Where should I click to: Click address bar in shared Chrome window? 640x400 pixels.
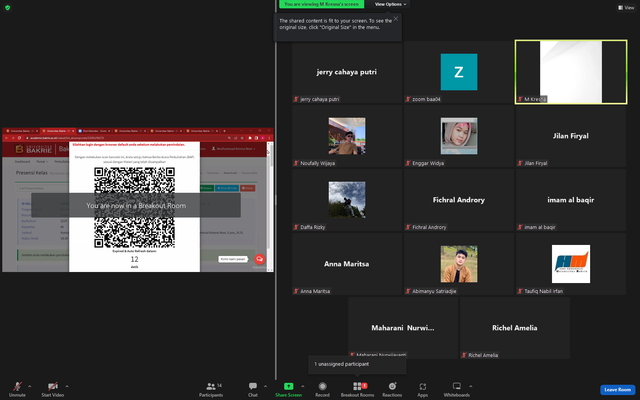(x=127, y=138)
